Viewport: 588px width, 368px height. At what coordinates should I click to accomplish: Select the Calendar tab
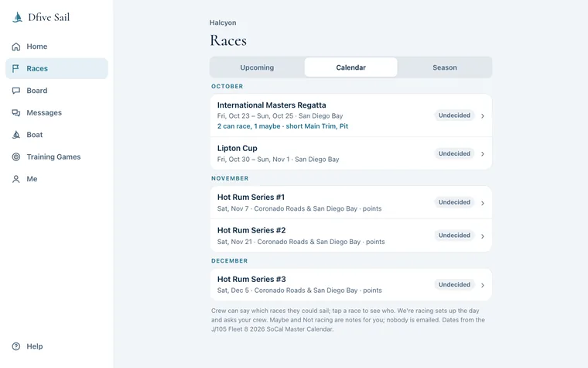[x=350, y=67]
